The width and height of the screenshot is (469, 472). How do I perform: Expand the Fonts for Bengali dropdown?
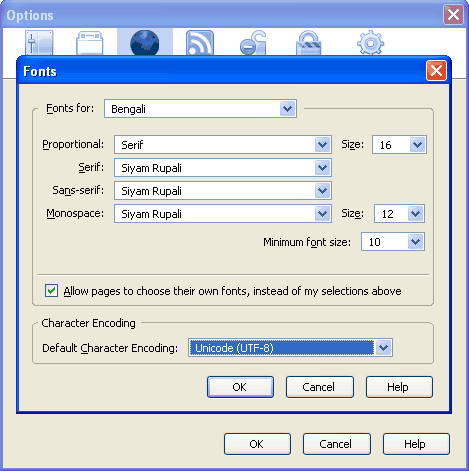click(200, 109)
